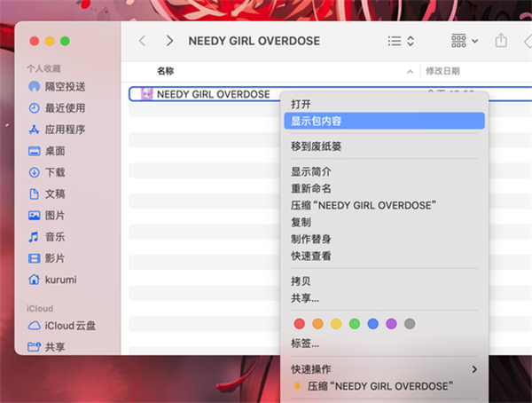
Task: Open 隔空投送 (AirDrop) in sidebar
Action: pyautogui.click(x=65, y=86)
